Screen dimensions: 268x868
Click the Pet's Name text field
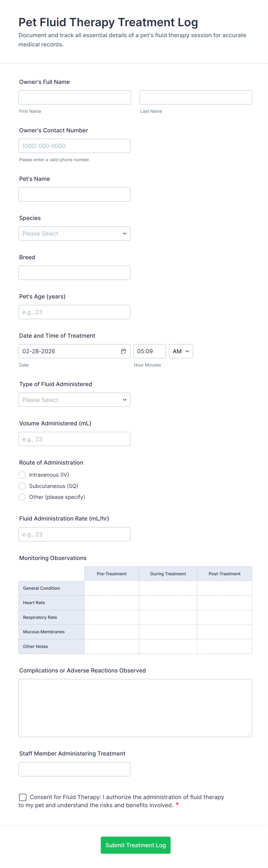coord(74,194)
